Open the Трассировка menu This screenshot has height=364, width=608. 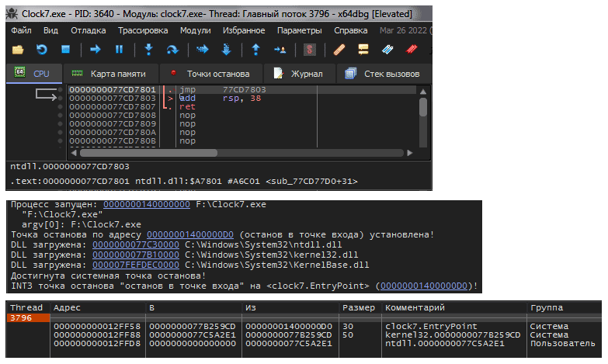click(143, 30)
